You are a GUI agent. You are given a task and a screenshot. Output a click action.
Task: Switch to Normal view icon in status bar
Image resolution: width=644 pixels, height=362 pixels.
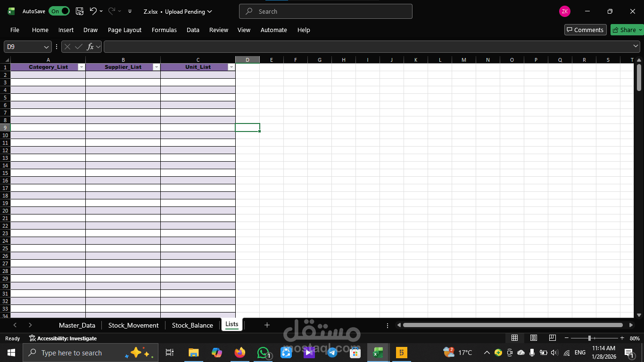pos(514,338)
